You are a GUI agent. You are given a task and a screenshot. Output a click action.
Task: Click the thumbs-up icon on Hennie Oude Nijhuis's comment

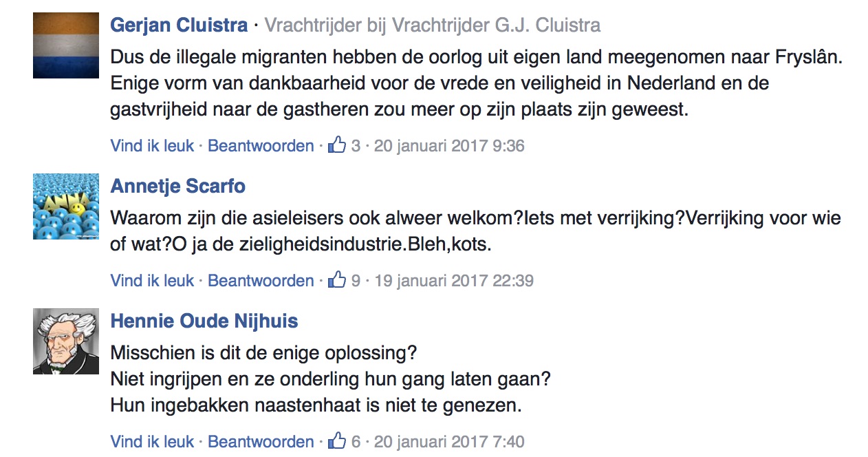pos(337,441)
